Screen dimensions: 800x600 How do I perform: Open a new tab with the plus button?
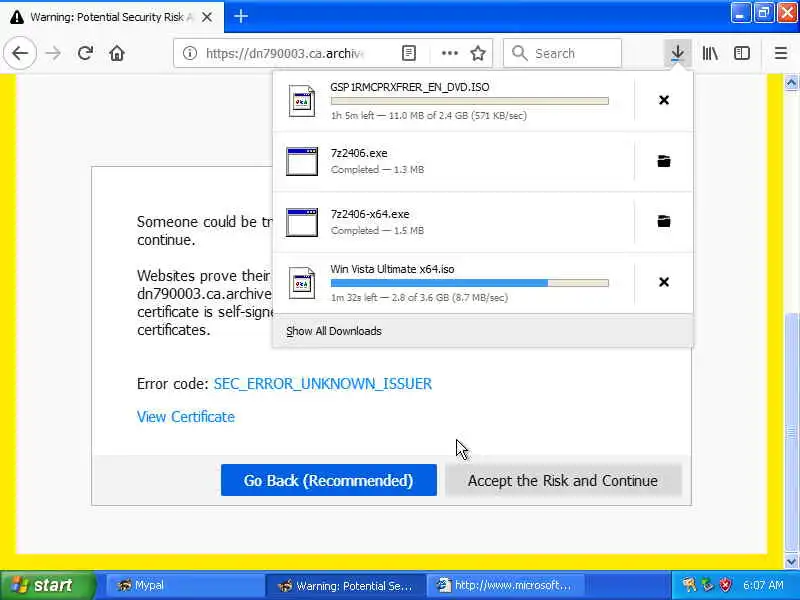click(241, 17)
